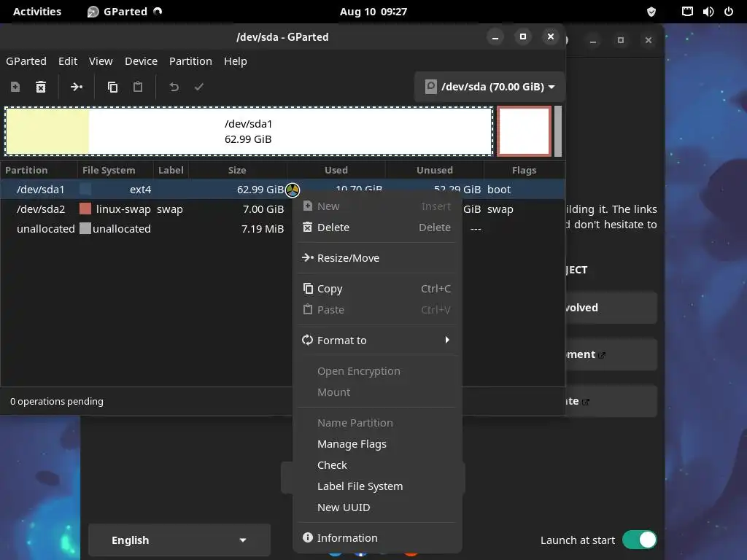The width and height of the screenshot is (747, 560).
Task: Click the 0 operations pending status text
Action: [x=57, y=402]
